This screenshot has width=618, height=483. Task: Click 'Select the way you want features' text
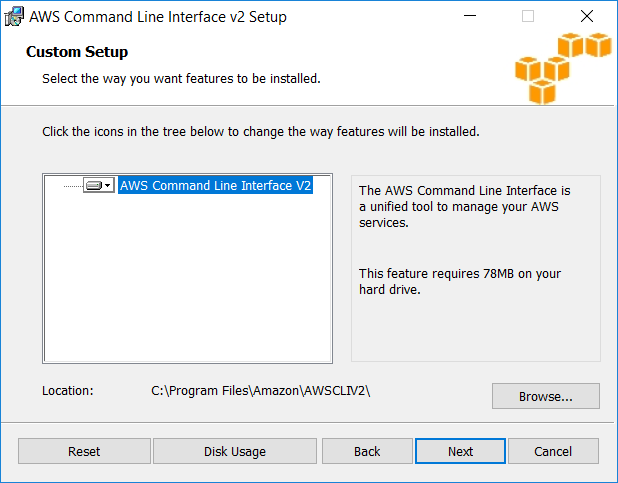(x=138, y=78)
